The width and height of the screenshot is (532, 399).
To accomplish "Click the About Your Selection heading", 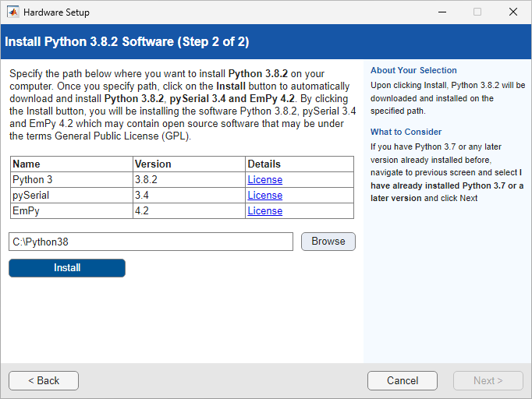I will (413, 70).
